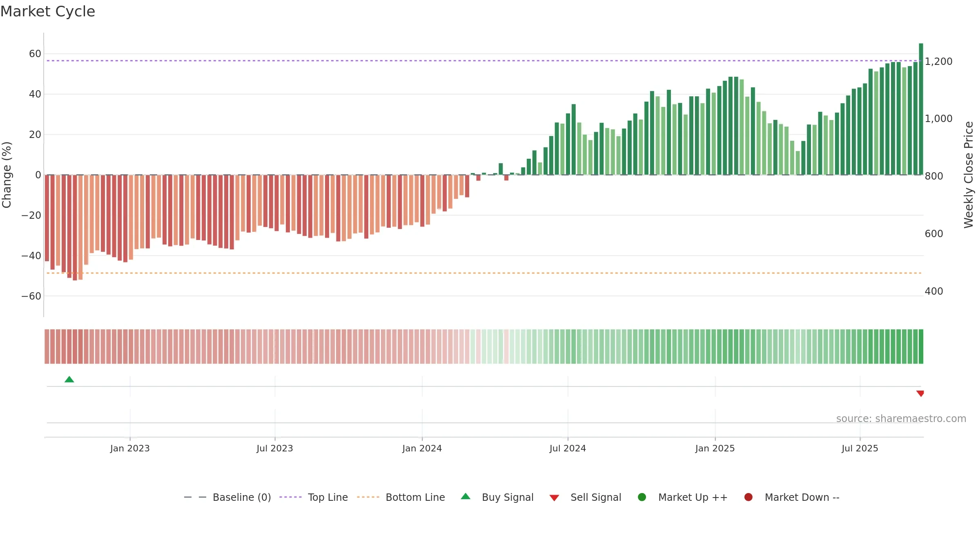Click the green triangle icon in legend
This screenshot has width=980, height=551.
click(465, 497)
